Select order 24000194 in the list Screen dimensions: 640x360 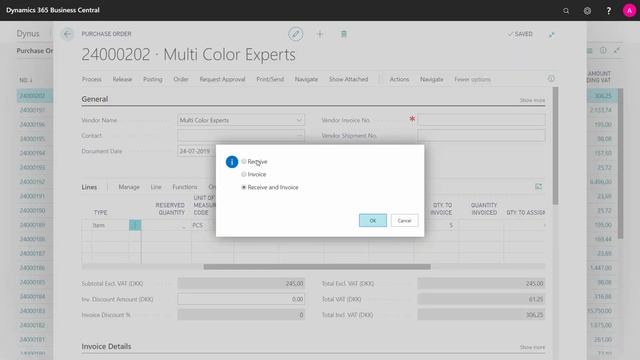click(32, 153)
